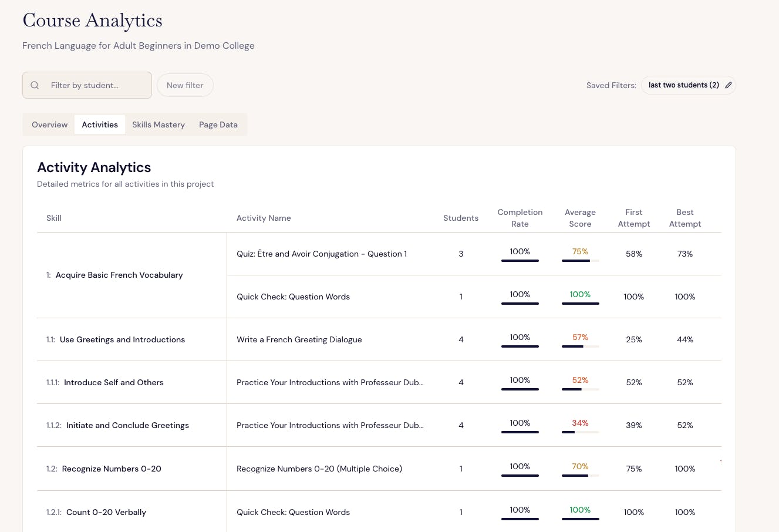Open 'Quiz: Être and Avoir Conjugation - Question 1'
Image resolution: width=779 pixels, height=532 pixels.
pyautogui.click(x=322, y=254)
